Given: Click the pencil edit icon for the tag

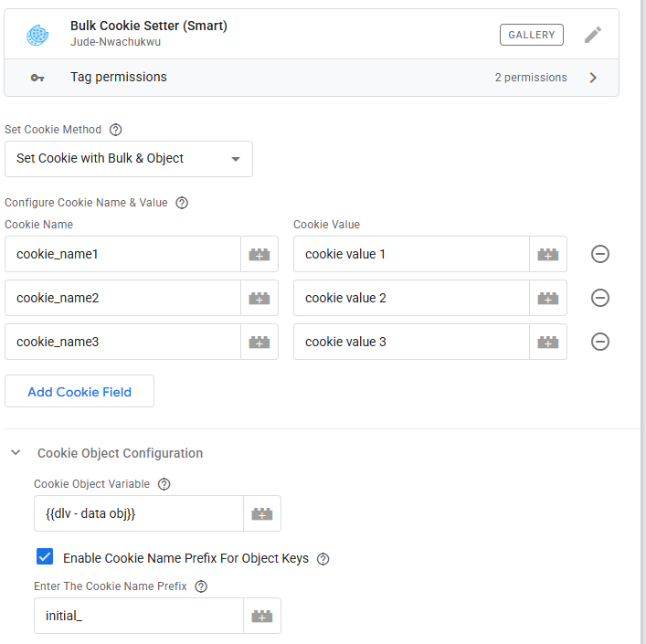Looking at the screenshot, I should point(593,35).
